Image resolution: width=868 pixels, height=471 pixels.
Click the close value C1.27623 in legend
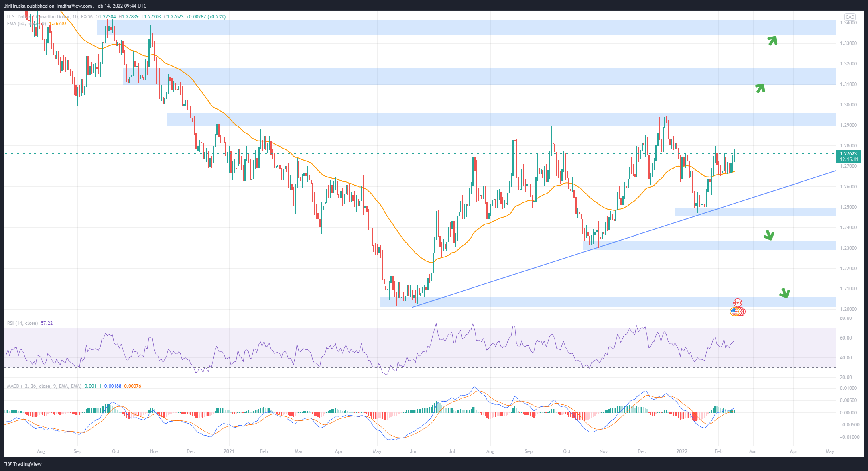pyautogui.click(x=174, y=17)
